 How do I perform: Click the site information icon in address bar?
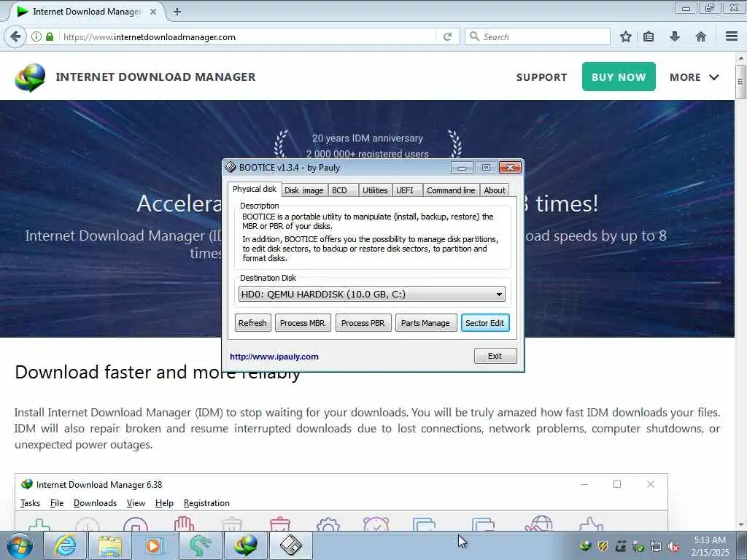pos(36,36)
